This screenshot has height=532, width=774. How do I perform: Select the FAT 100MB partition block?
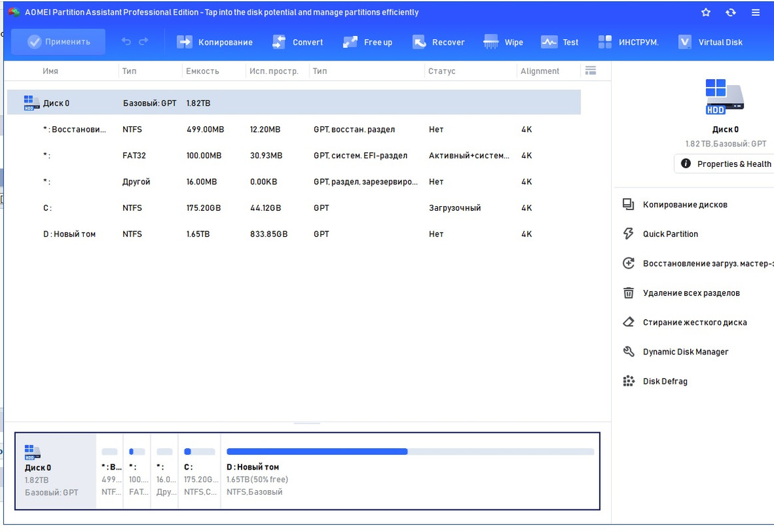(x=137, y=471)
